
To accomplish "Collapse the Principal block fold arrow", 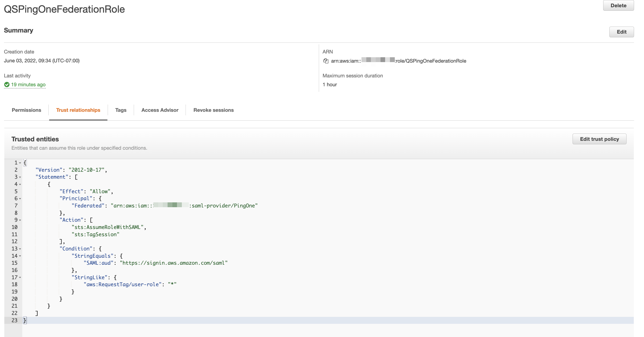I will coord(20,199).
